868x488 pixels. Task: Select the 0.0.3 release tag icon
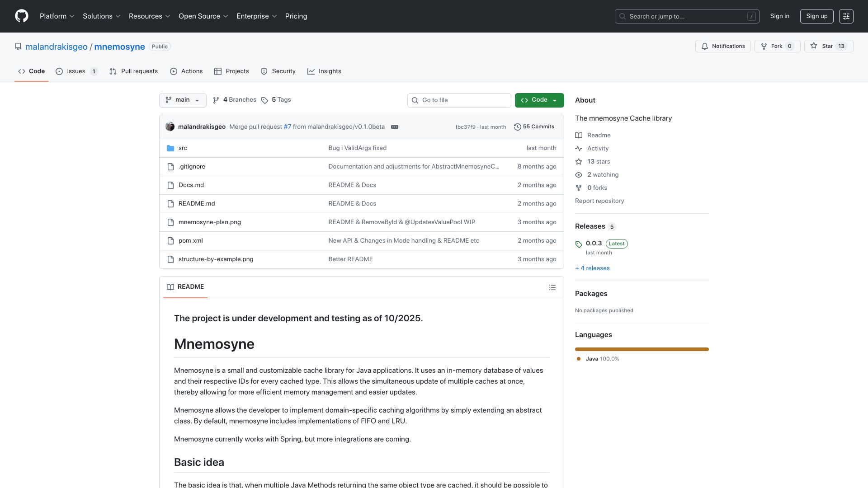(x=579, y=244)
